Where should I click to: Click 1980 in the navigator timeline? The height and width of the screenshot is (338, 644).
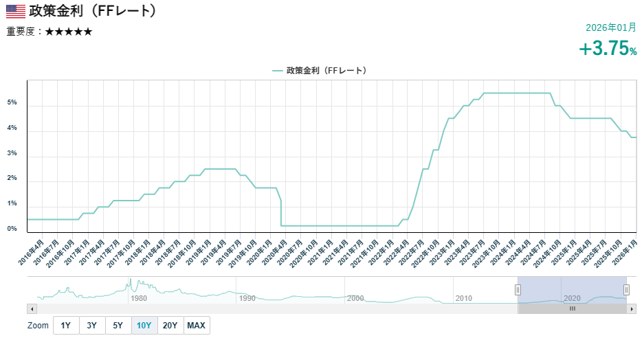139,299
